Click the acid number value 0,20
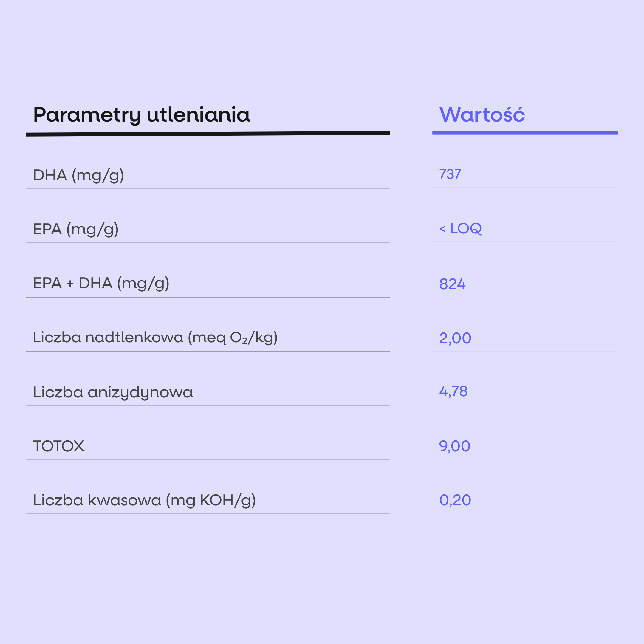Viewport: 644px width, 644px height. [455, 500]
